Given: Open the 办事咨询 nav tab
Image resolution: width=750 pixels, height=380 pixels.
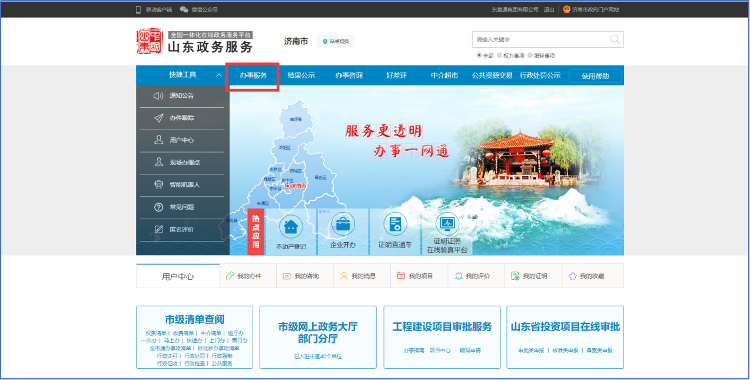Looking at the screenshot, I should coord(349,76).
